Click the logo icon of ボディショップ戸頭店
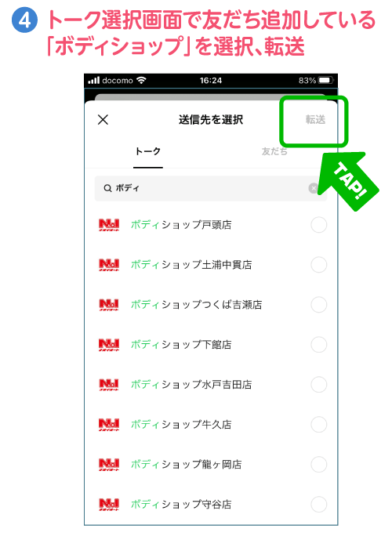392x547 pixels. [x=109, y=225]
